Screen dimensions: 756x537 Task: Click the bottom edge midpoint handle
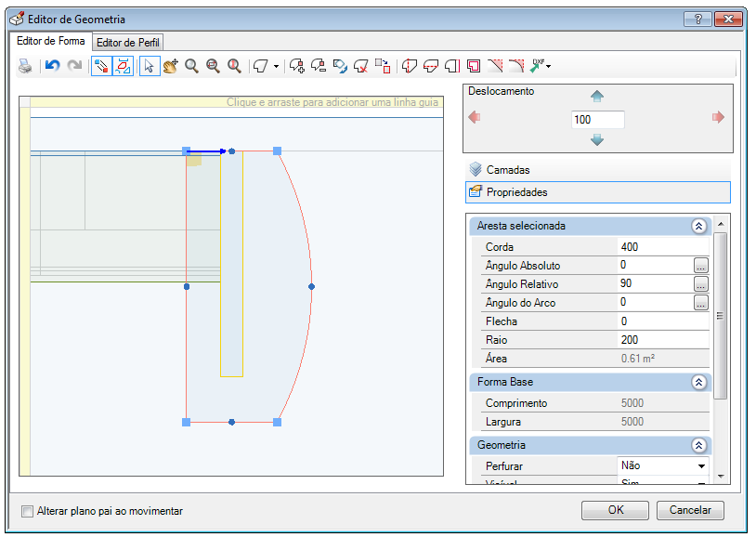tap(232, 422)
